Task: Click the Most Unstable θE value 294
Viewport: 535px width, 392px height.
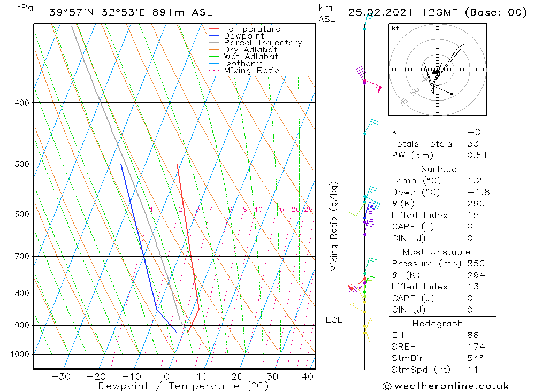Action: [x=476, y=275]
